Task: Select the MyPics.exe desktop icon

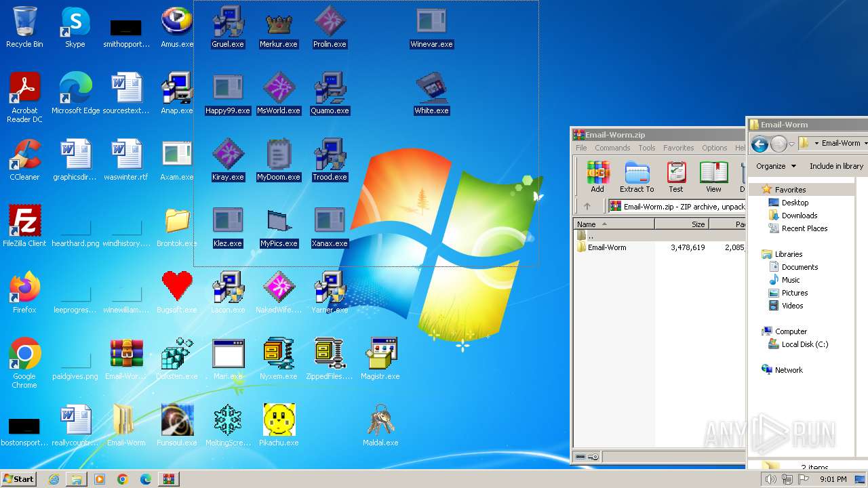Action: pyautogui.click(x=279, y=227)
